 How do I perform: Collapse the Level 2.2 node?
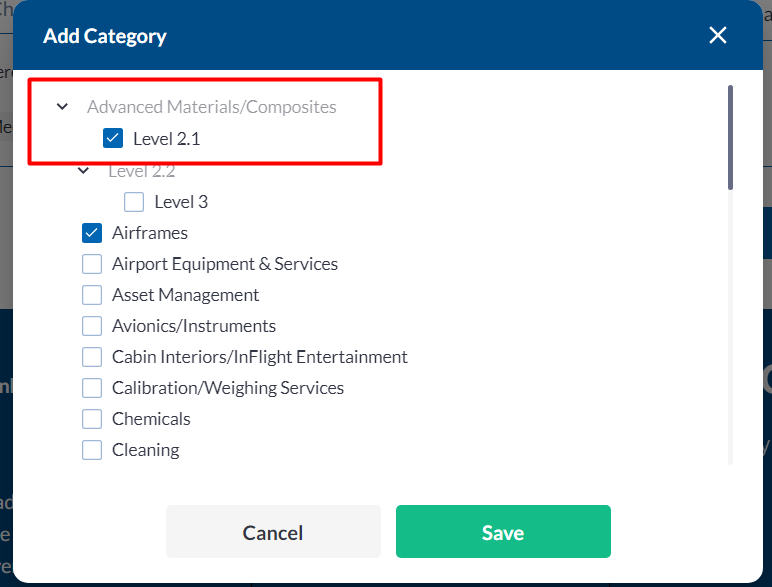click(83, 171)
